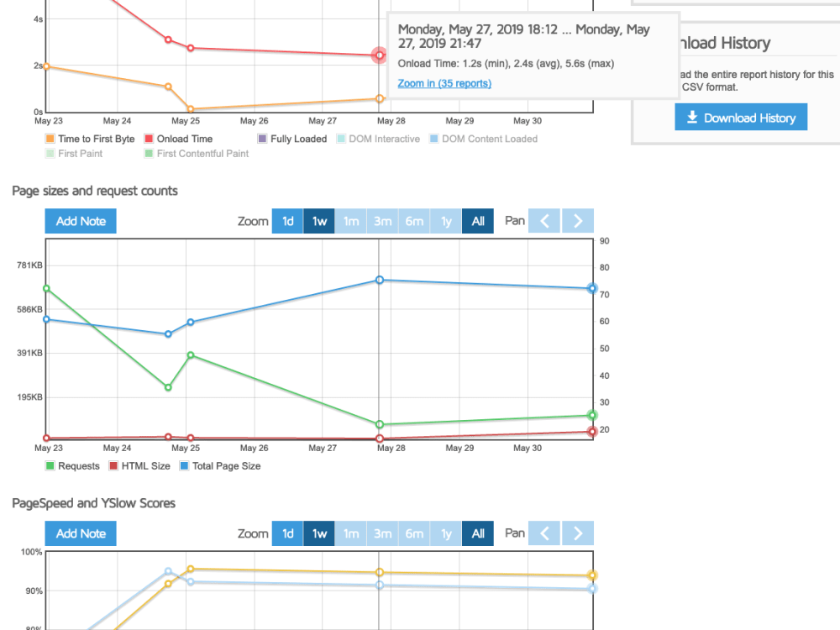840x630 pixels.
Task: Set PageSpeed chart zoom to 6m
Action: (414, 533)
